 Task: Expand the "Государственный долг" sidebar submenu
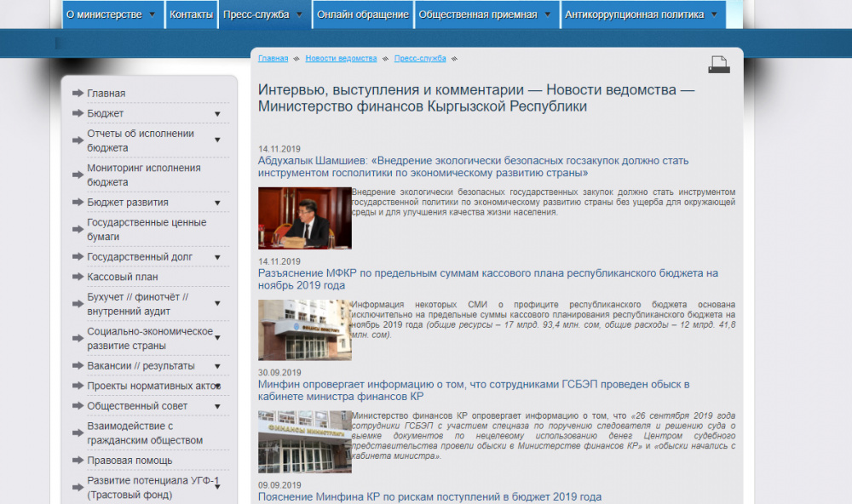217,256
